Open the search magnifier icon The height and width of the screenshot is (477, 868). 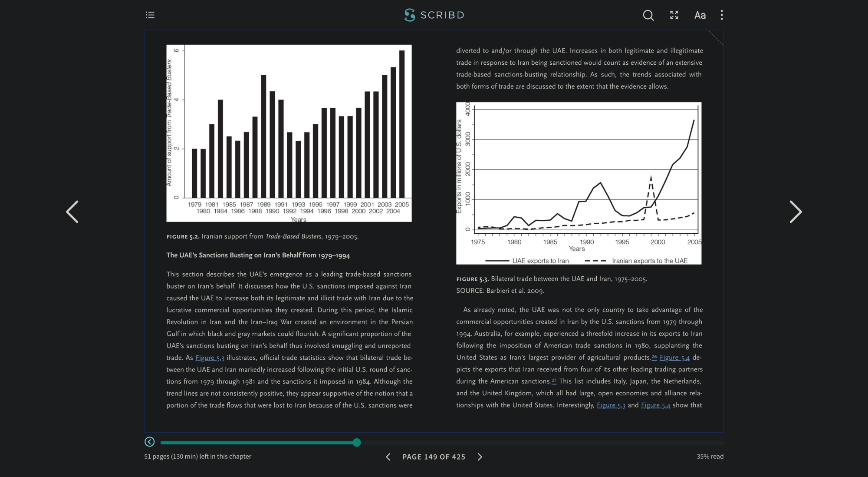tap(648, 15)
